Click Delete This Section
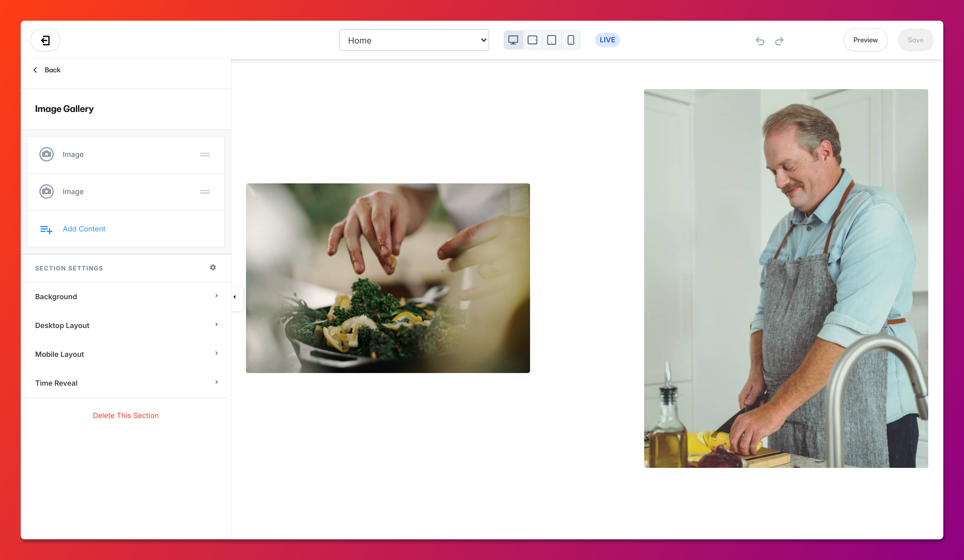The width and height of the screenshot is (964, 560). [x=126, y=416]
